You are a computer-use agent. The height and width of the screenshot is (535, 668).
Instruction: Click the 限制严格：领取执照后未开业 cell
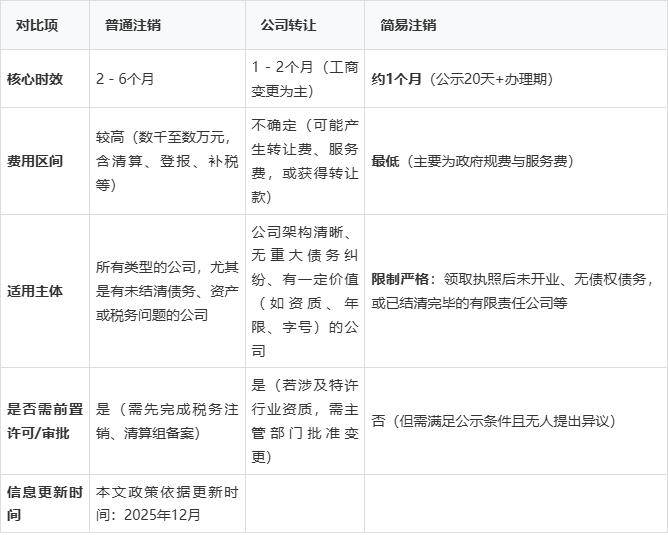516,291
